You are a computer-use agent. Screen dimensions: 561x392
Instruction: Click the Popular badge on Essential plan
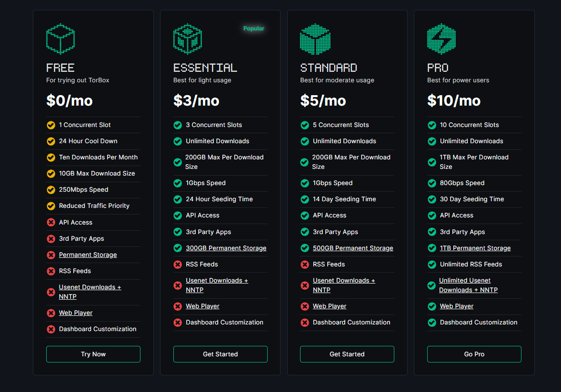pos(254,29)
